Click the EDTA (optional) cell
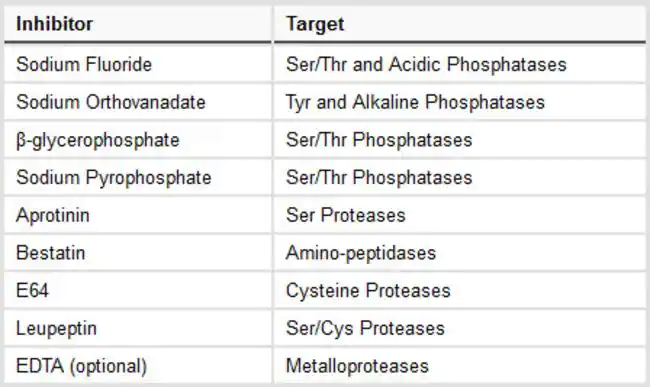 pyautogui.click(x=138, y=366)
